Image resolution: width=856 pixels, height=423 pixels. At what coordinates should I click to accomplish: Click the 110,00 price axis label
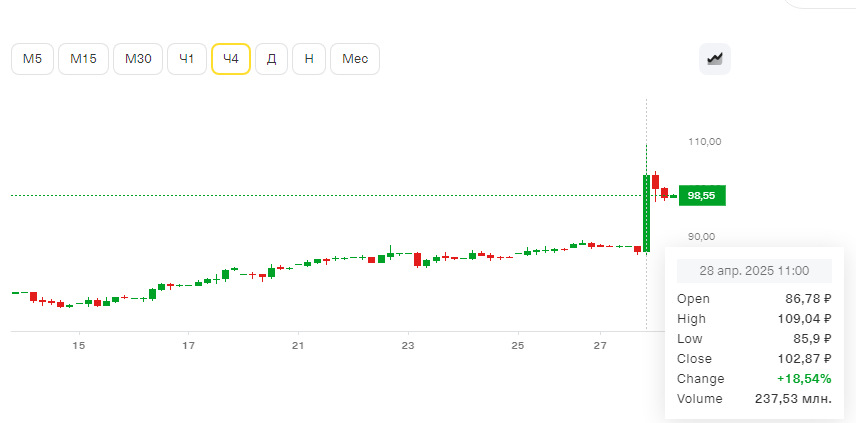705,141
